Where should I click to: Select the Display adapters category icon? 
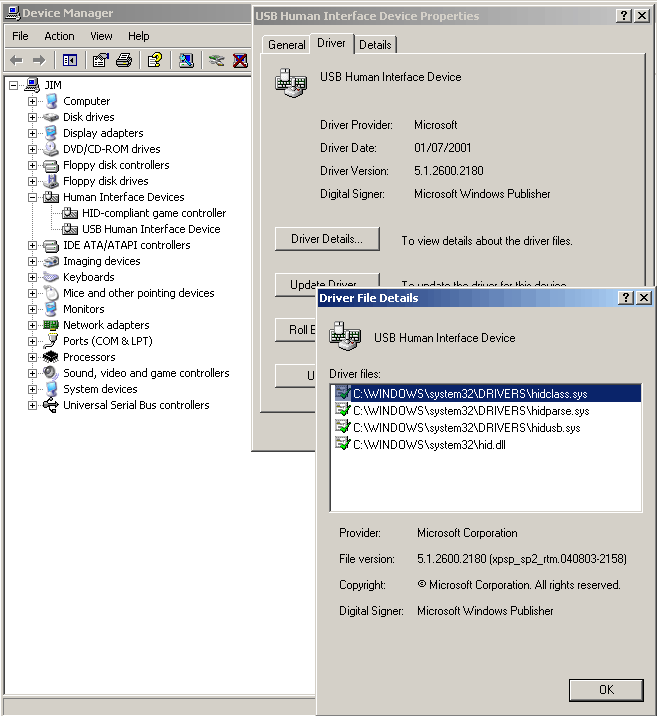click(x=51, y=133)
